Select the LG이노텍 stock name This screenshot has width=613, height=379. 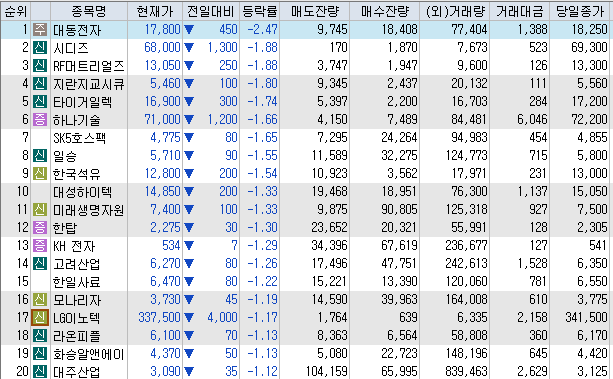coord(77,318)
